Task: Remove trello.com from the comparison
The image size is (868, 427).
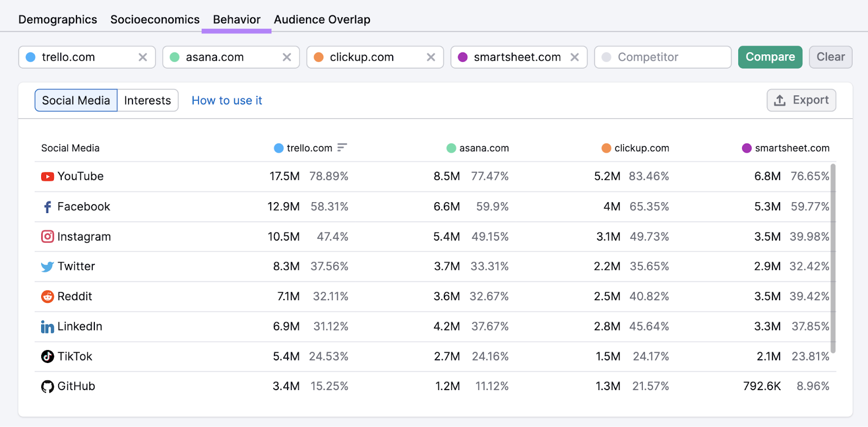Action: (143, 57)
